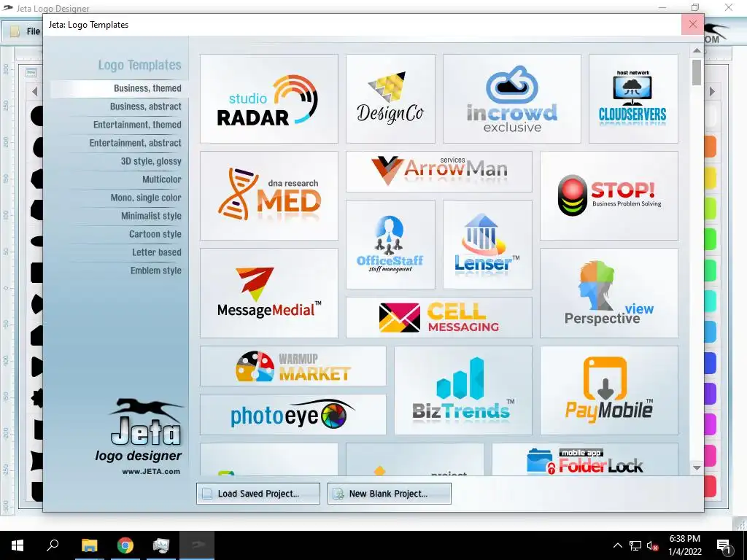
Task: Open the muted volume tray icon
Action: pyautogui.click(x=652, y=546)
